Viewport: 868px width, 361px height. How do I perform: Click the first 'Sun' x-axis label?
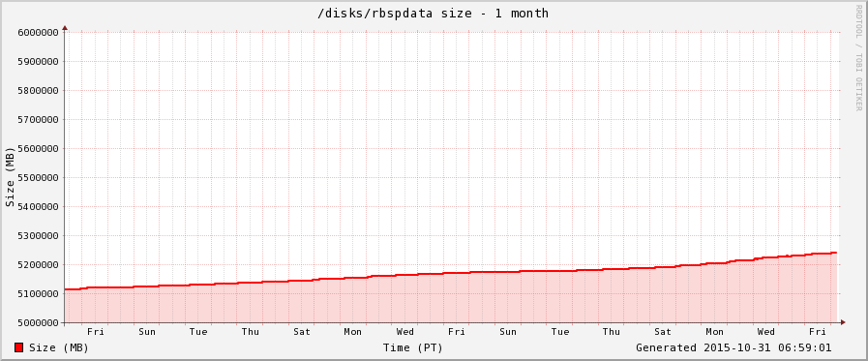click(147, 332)
